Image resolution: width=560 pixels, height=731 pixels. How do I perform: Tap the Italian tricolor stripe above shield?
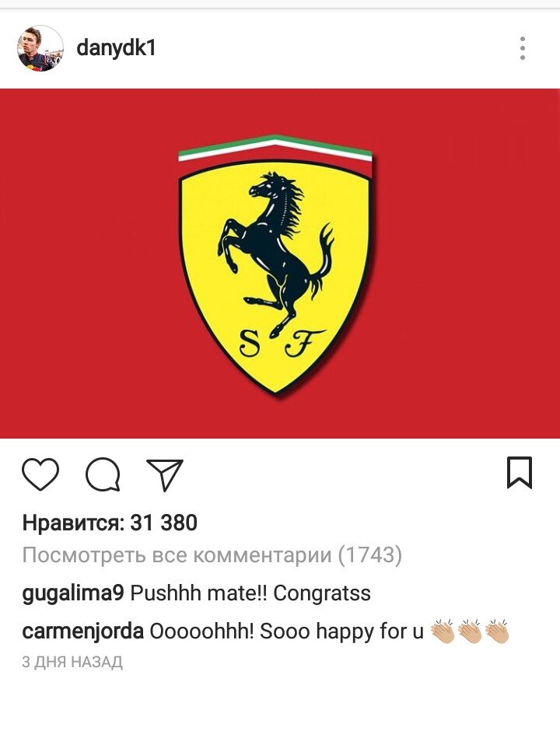coord(275,148)
